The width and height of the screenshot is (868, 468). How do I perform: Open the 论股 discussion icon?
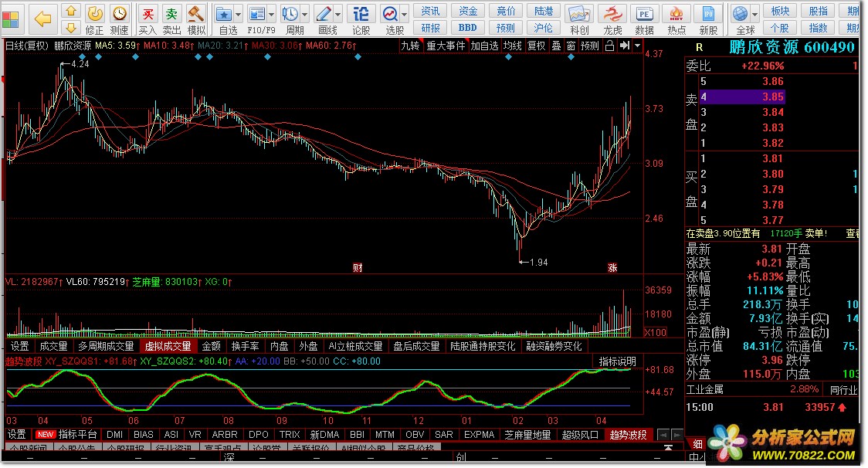point(361,13)
